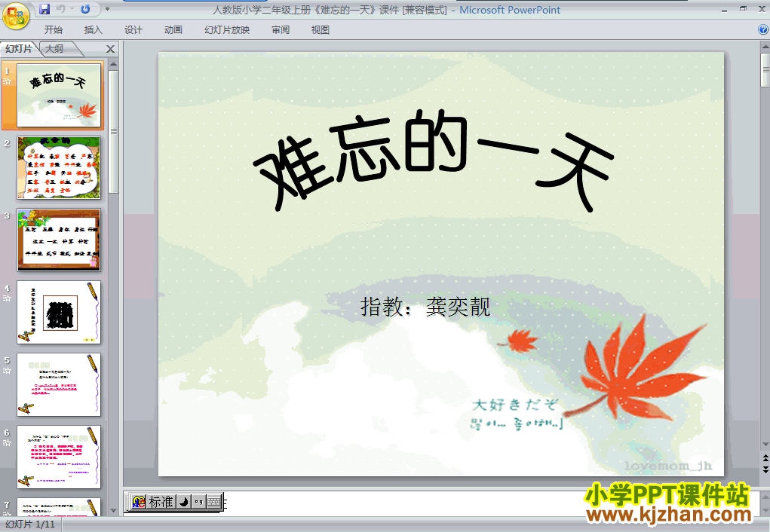
Task: Open the IME soft keyboard icon
Action: tap(213, 502)
